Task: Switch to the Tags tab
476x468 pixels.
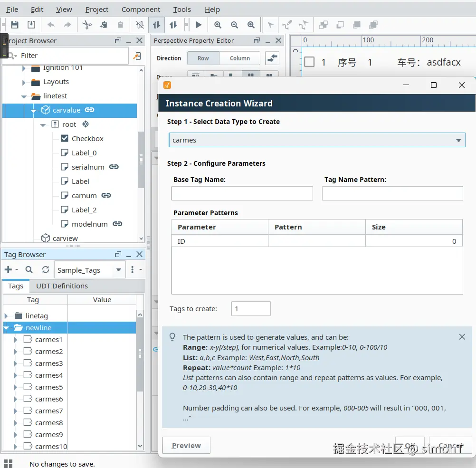Action: coord(16,286)
